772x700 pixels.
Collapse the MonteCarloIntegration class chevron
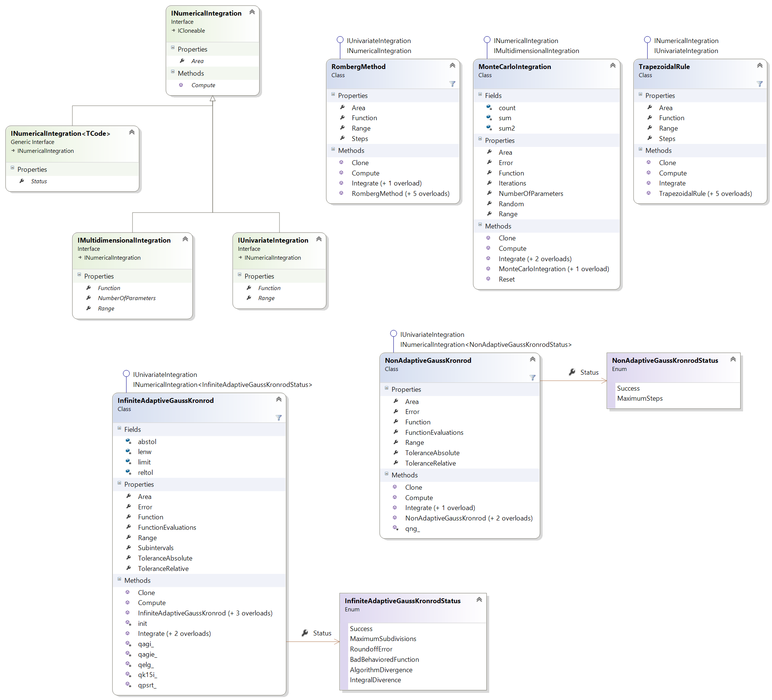614,65
